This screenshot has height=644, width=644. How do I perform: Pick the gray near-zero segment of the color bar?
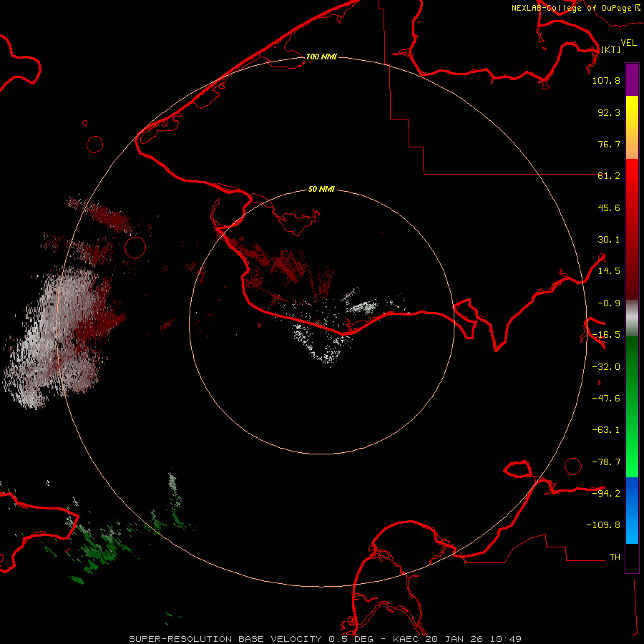pyautogui.click(x=632, y=318)
